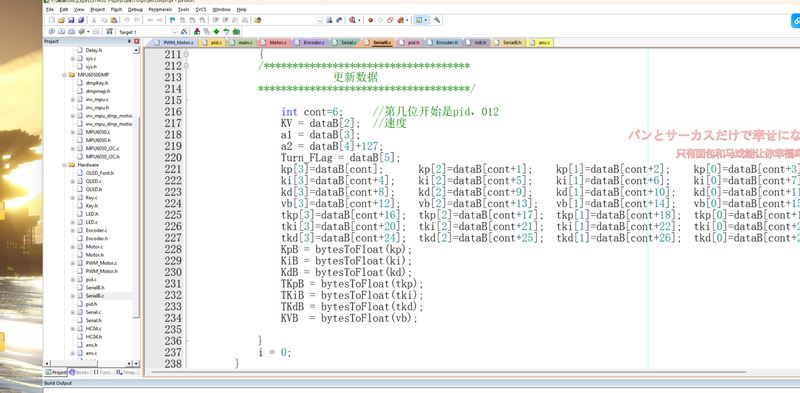
Task: Click the Insert breakpoint red dot icon
Action: [x=370, y=20]
